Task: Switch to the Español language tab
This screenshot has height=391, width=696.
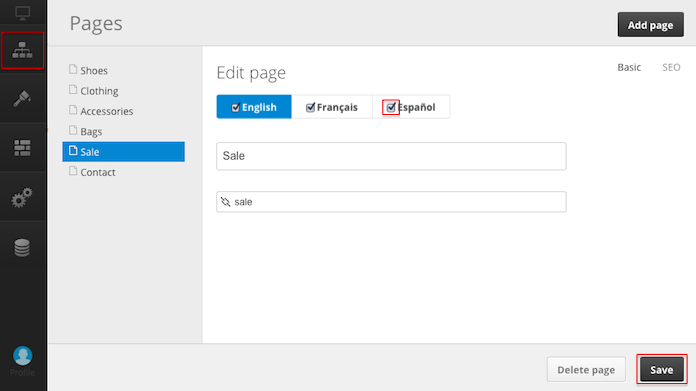Action: tap(411, 107)
